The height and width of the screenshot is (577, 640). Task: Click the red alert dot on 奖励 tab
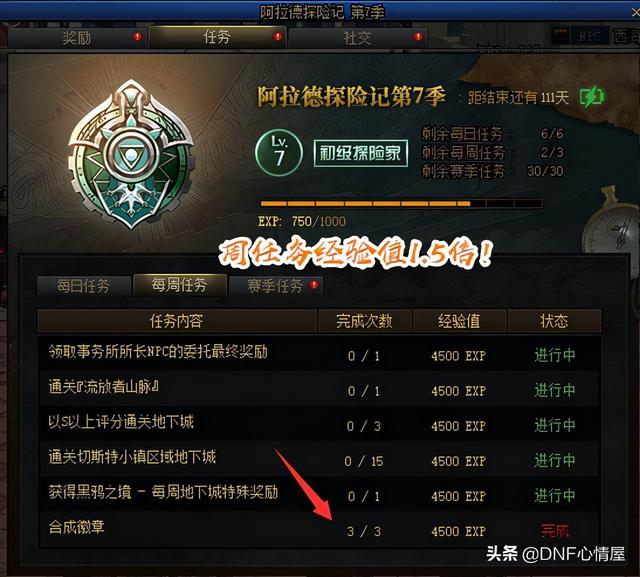coord(138,37)
